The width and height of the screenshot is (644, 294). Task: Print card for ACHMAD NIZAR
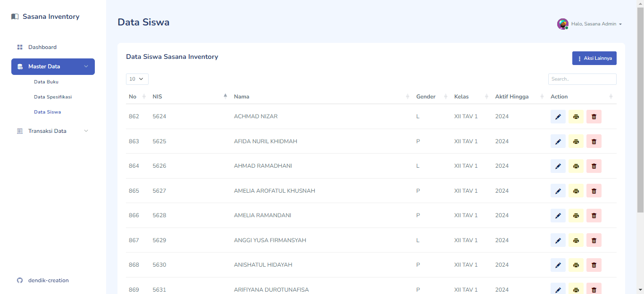[576, 116]
